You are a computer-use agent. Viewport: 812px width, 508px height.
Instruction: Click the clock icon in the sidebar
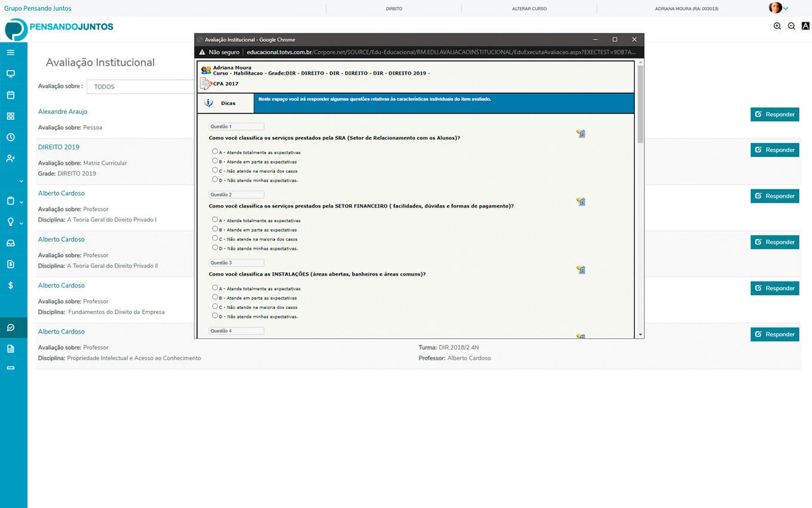[x=11, y=137]
